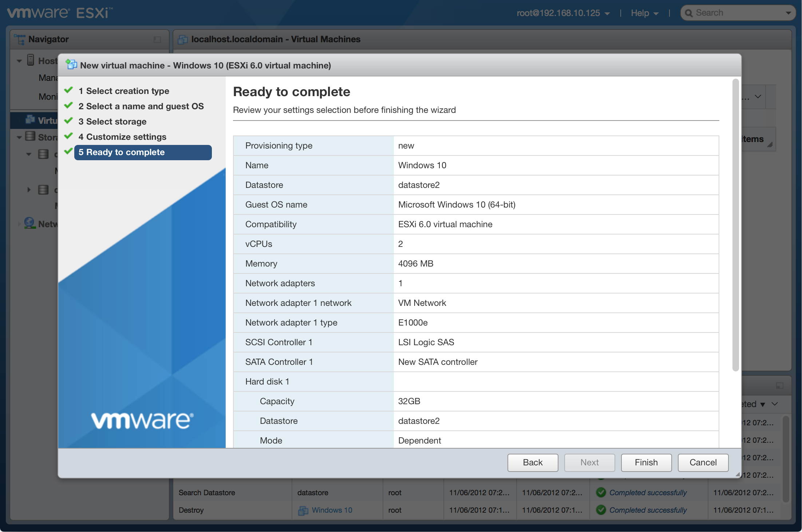Click the Mode Dependent value
This screenshot has height=532, width=802.
(x=419, y=441)
